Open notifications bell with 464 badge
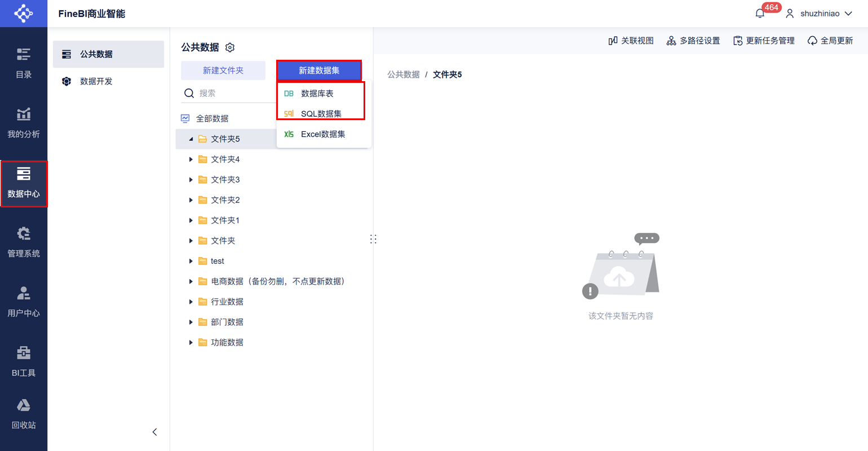Viewport: 868px width, 451px height. pos(761,13)
